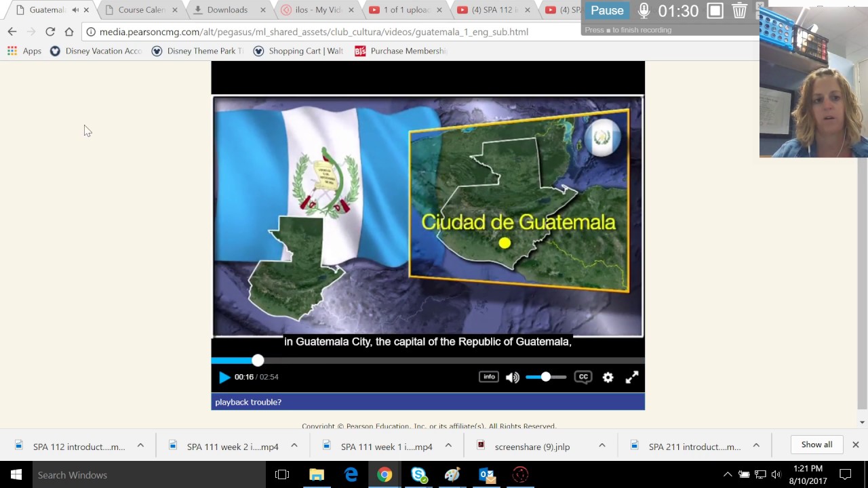Viewport: 868px width, 488px height.
Task: Open the Action Center notifications
Action: click(846, 474)
